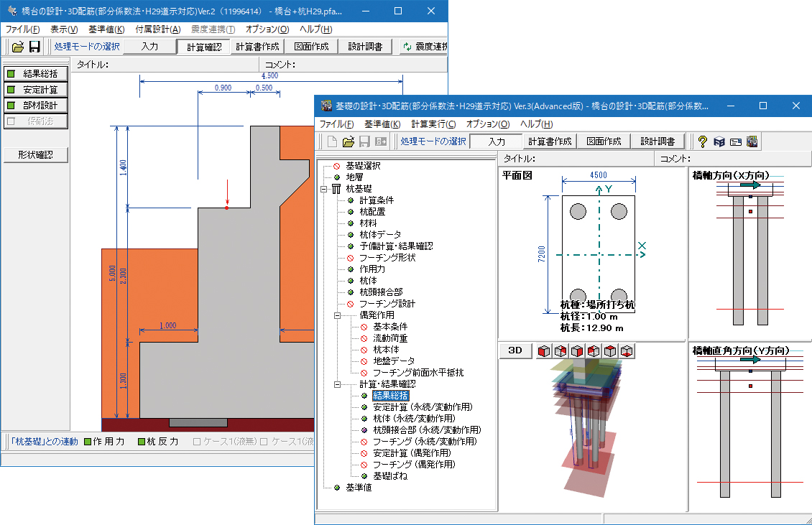Click the foundation window's title bar app icon

pyautogui.click(x=326, y=106)
